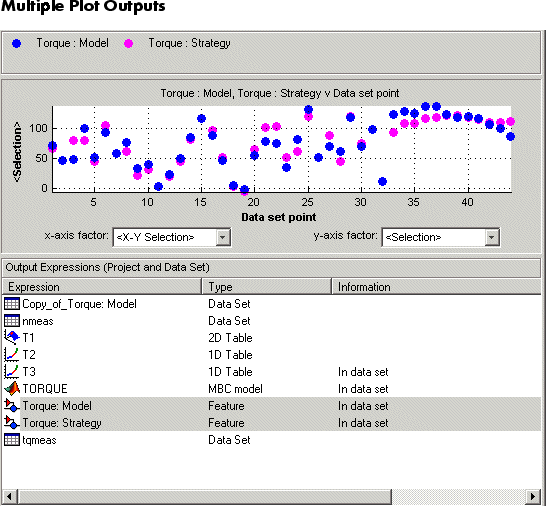The image size is (546, 506).
Task: Click the Torque : Strategy legend label
Action: 189,43
